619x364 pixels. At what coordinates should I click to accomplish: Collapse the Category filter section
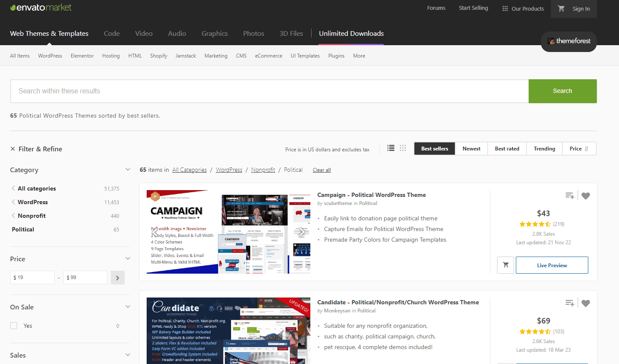(127, 170)
